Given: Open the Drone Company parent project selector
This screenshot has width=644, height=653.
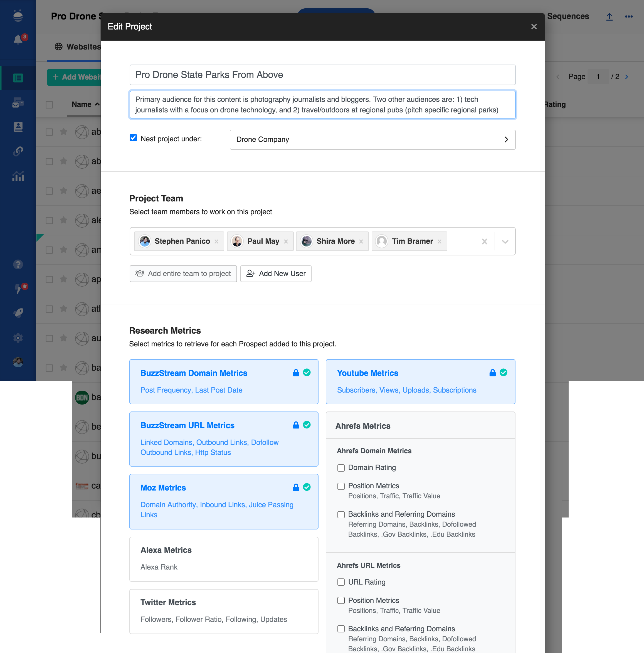Looking at the screenshot, I should (x=372, y=140).
